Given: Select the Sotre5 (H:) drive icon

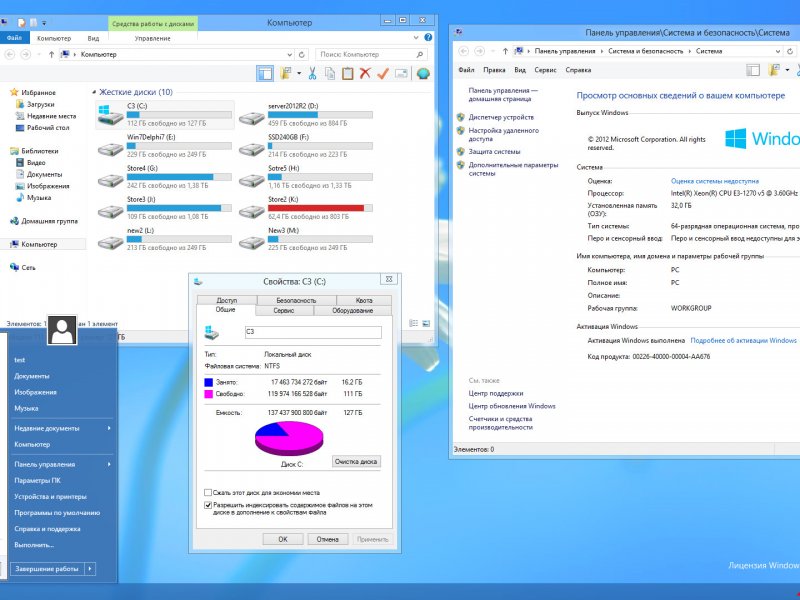Looking at the screenshot, I should pos(252,181).
